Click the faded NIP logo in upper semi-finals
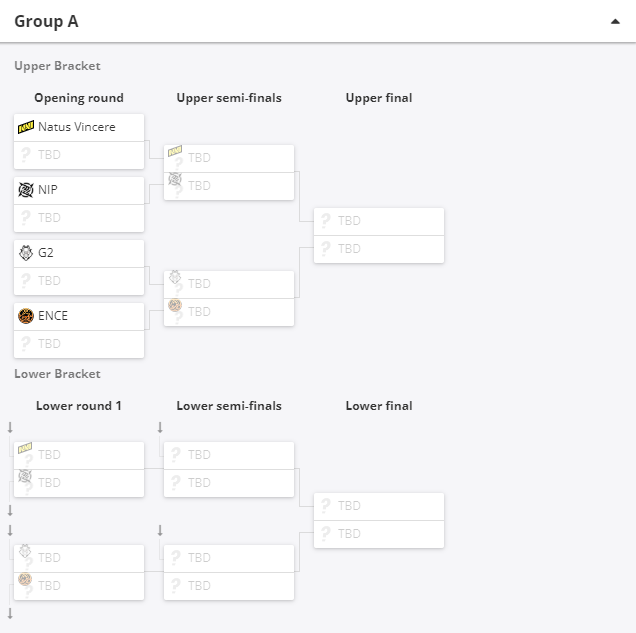Viewport: 636px width, 633px height. [175, 179]
